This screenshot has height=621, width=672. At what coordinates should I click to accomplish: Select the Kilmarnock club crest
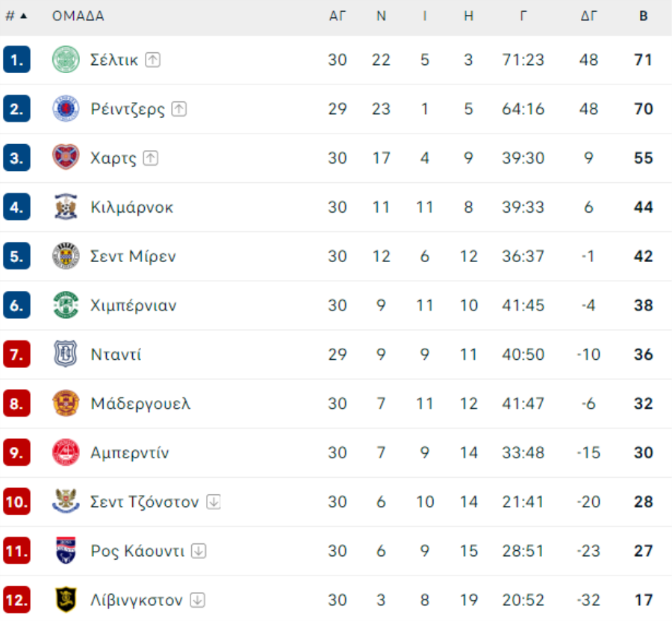(x=66, y=207)
